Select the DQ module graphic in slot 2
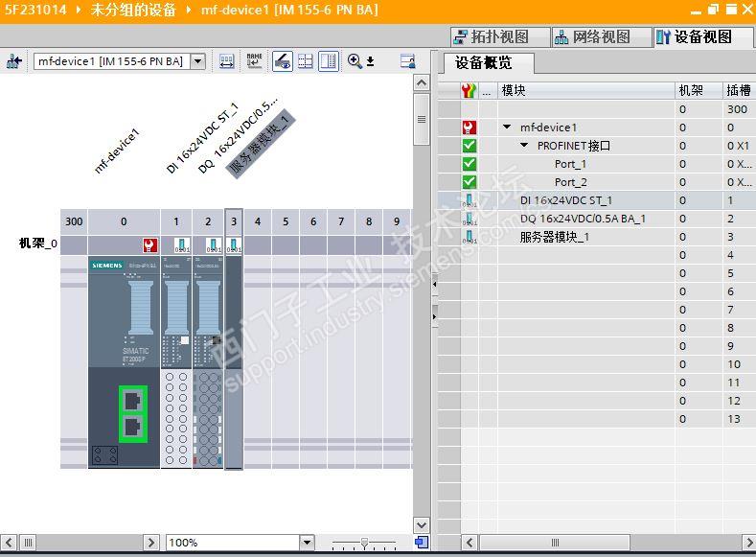This screenshot has height=557, width=756. [208, 362]
